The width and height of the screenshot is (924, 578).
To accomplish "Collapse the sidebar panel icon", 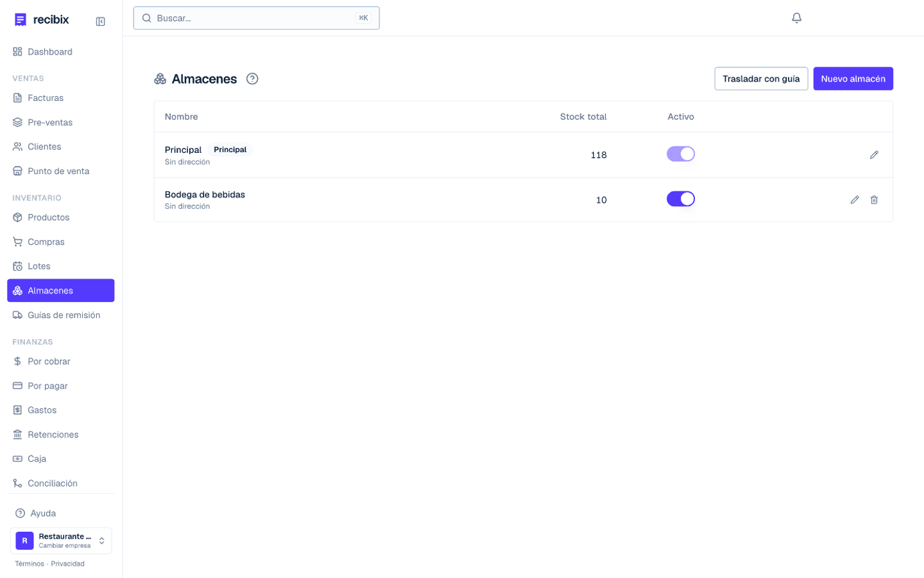I will click(101, 21).
